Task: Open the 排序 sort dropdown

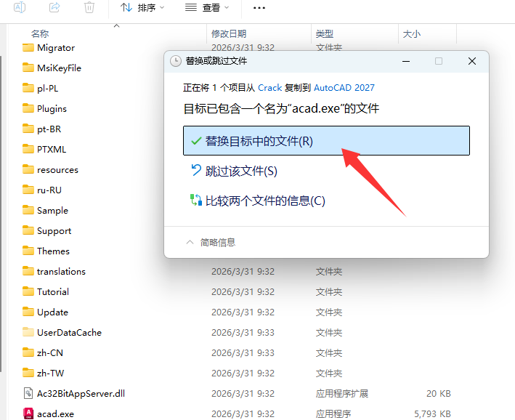Action: pyautogui.click(x=142, y=7)
